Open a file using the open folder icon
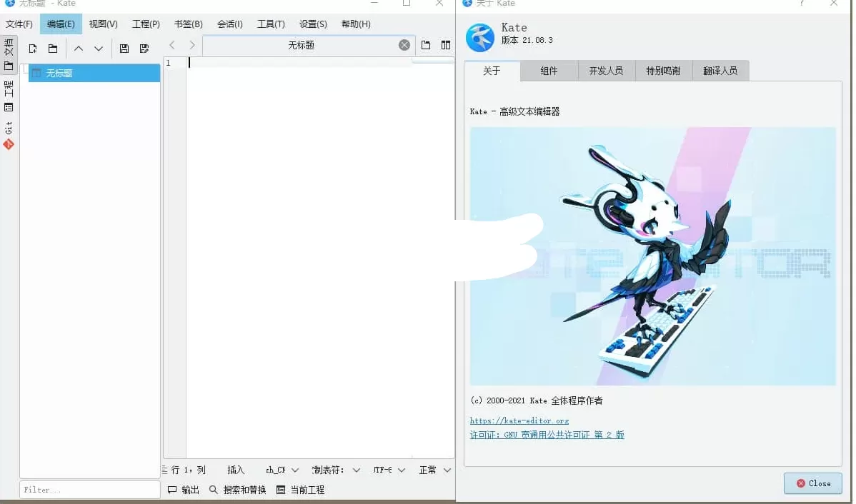856x504 pixels. (x=52, y=48)
